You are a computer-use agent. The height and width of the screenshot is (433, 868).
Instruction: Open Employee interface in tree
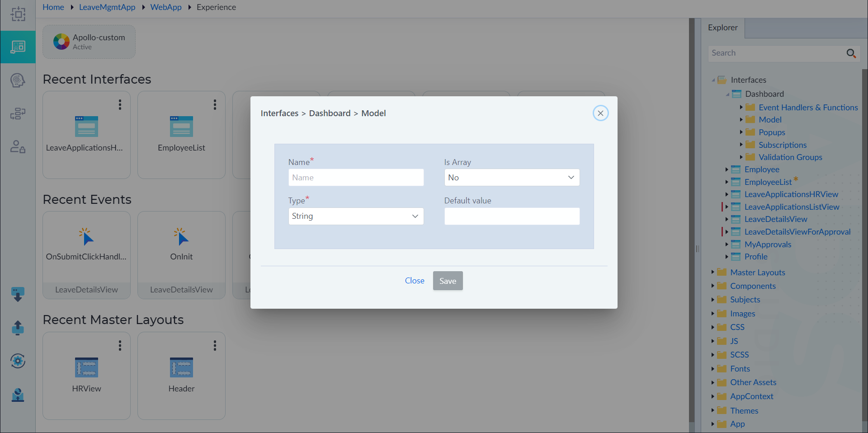(762, 169)
